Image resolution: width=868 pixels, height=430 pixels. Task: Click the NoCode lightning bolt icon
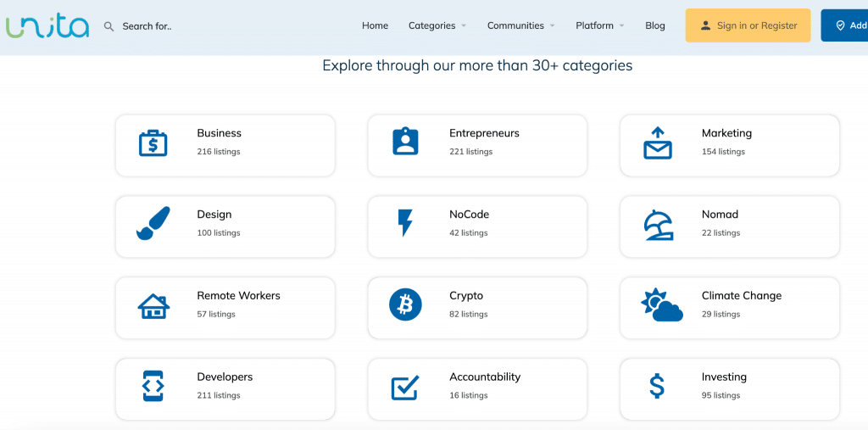point(405,223)
